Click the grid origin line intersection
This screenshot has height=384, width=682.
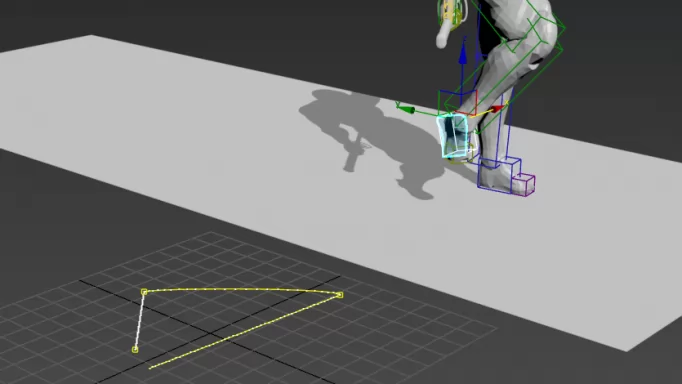(x=211, y=334)
